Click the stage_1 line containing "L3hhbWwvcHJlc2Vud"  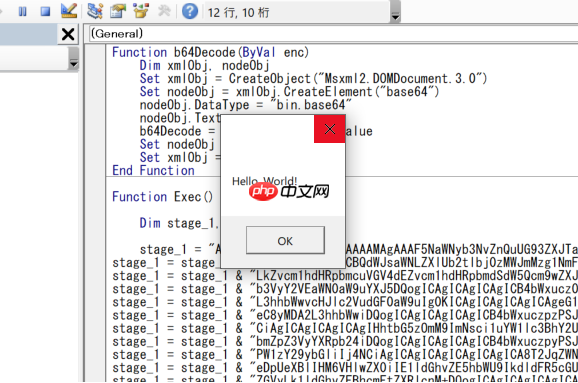click(345, 302)
